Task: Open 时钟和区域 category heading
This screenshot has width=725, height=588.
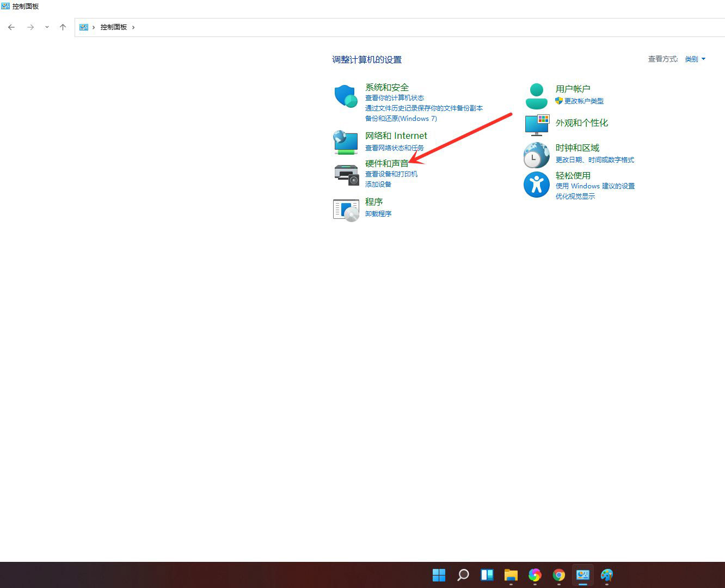Action: point(577,148)
